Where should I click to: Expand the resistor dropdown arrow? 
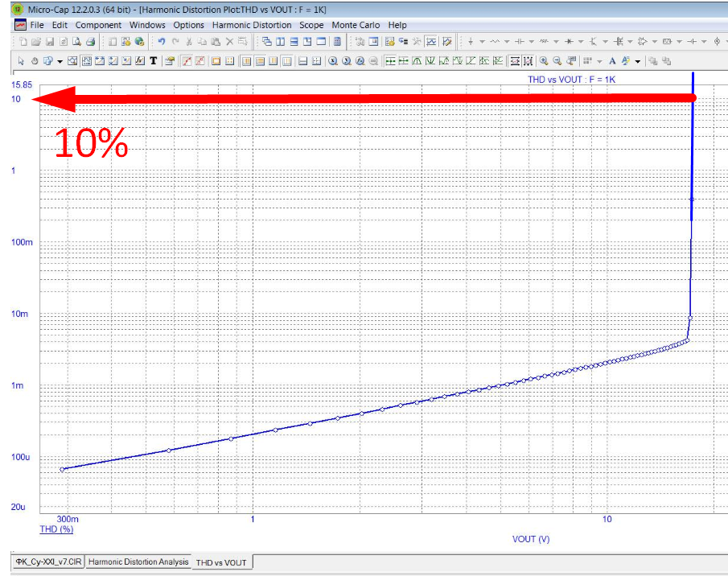tap(507, 42)
